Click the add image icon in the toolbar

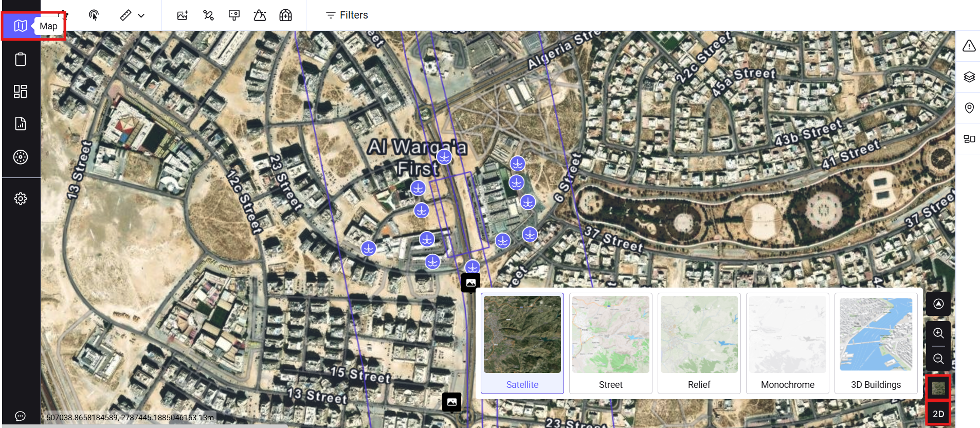pyautogui.click(x=183, y=15)
